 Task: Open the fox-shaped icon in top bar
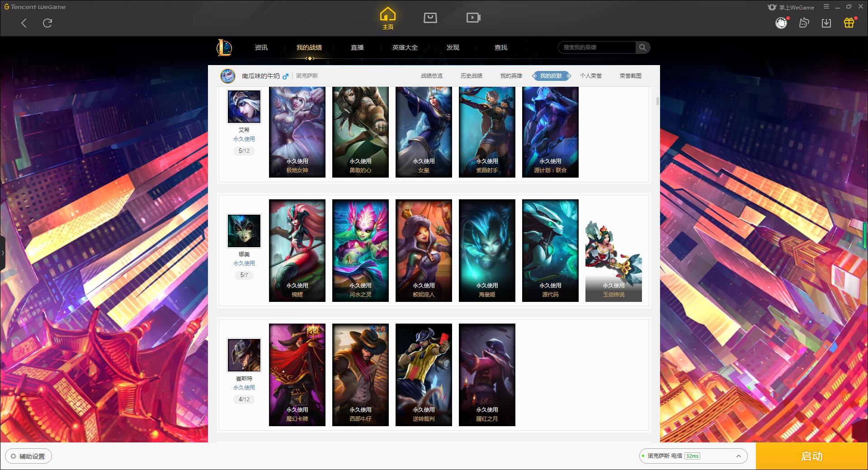click(x=804, y=23)
